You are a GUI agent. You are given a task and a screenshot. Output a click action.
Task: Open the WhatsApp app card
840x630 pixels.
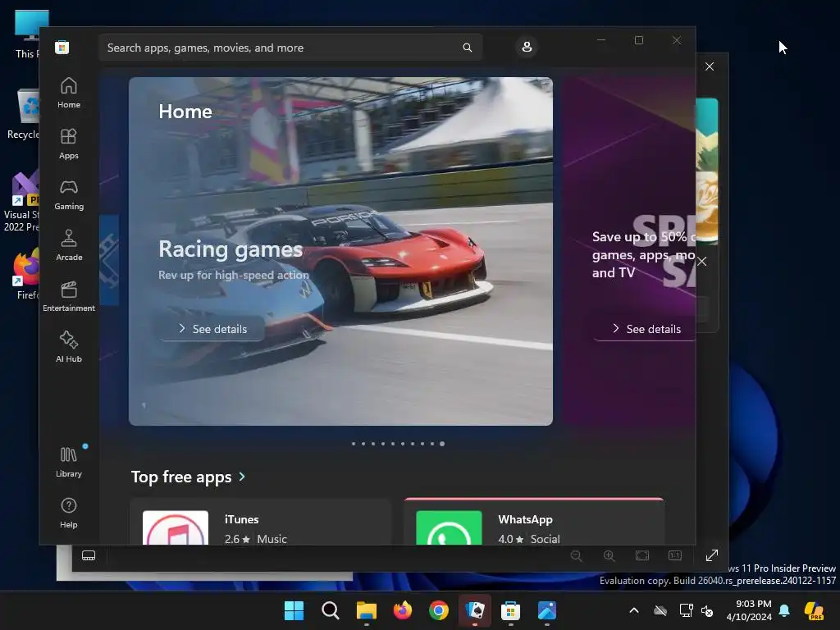(x=534, y=523)
